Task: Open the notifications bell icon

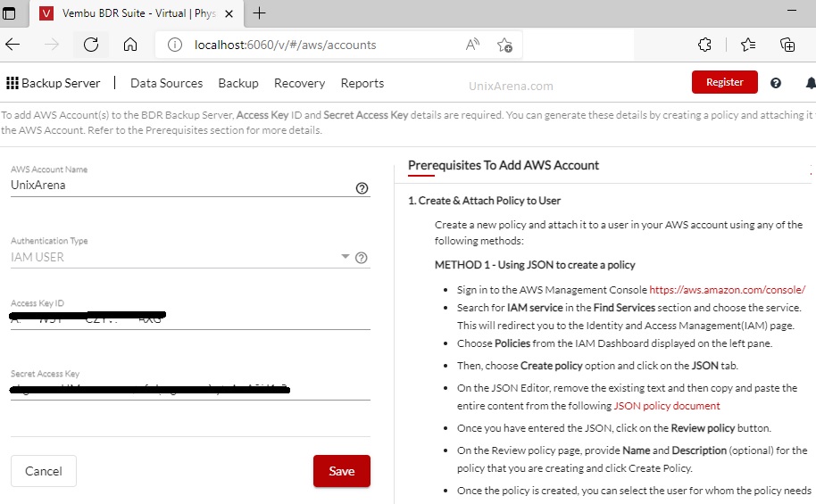Action: (811, 83)
